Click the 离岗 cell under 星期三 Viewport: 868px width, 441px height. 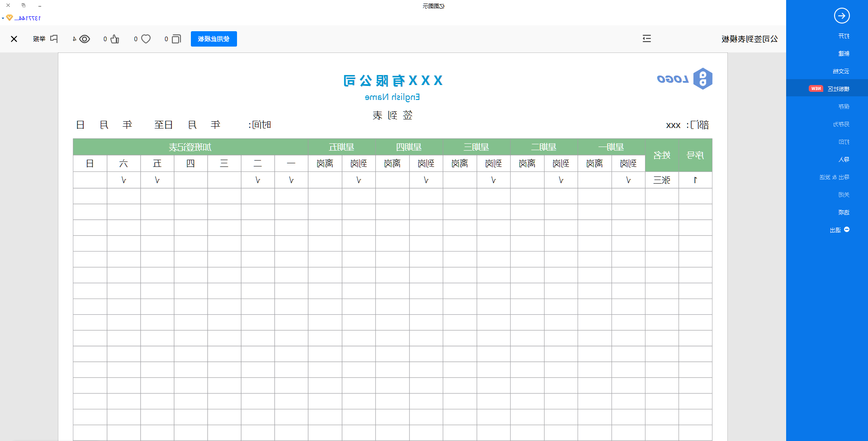tap(460, 164)
